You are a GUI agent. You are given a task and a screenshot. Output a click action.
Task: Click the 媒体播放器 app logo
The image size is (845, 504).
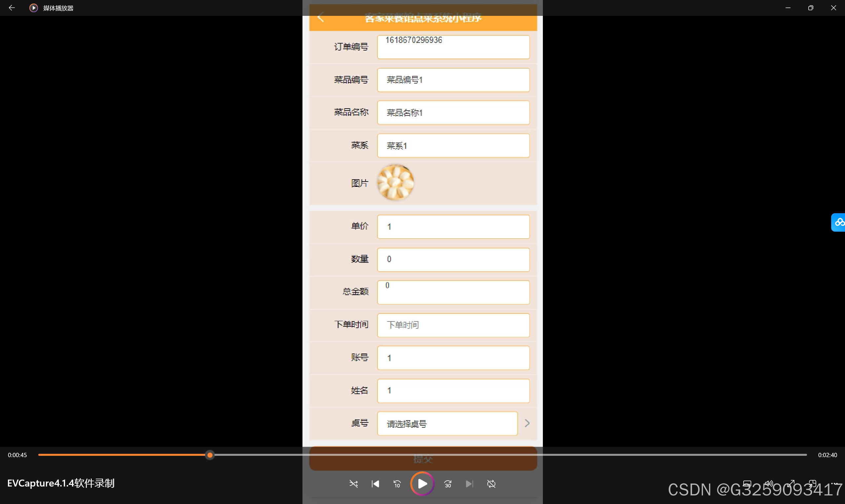pos(33,8)
